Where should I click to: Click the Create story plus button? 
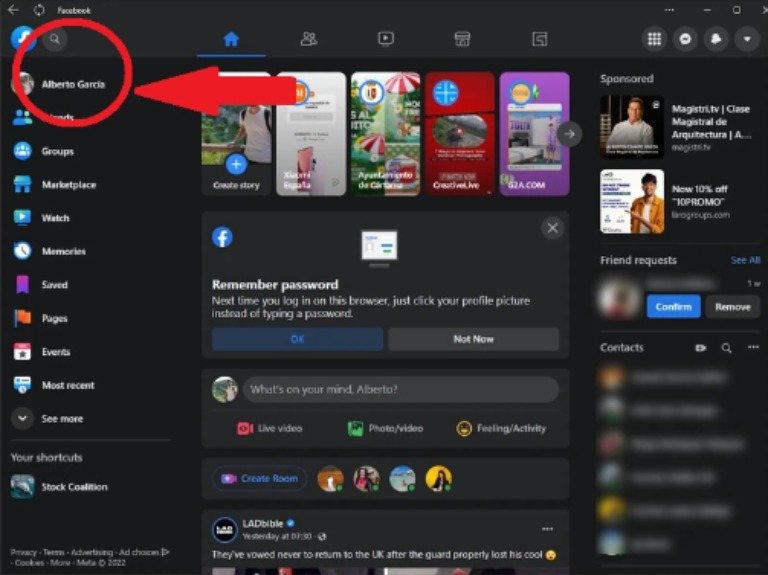(236, 165)
